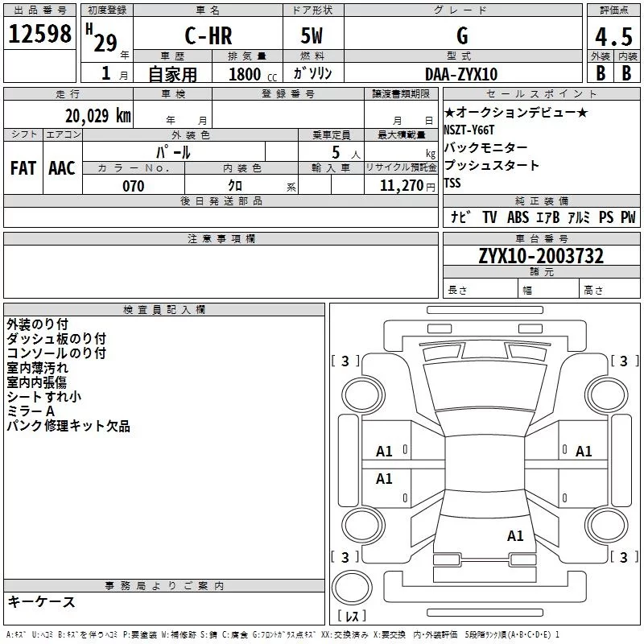
Task: Click the [レス] spare tire label
Action: tap(352, 616)
